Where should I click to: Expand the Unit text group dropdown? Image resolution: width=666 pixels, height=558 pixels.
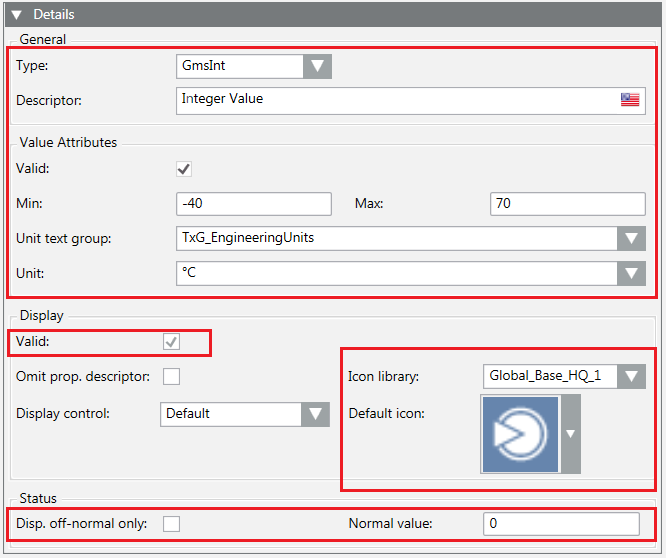pyautogui.click(x=630, y=239)
